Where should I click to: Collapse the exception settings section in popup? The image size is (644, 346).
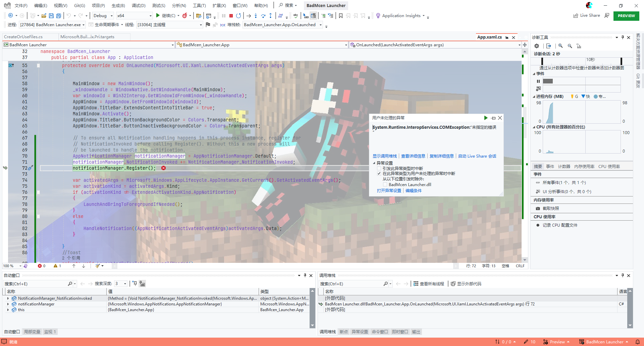pos(374,163)
